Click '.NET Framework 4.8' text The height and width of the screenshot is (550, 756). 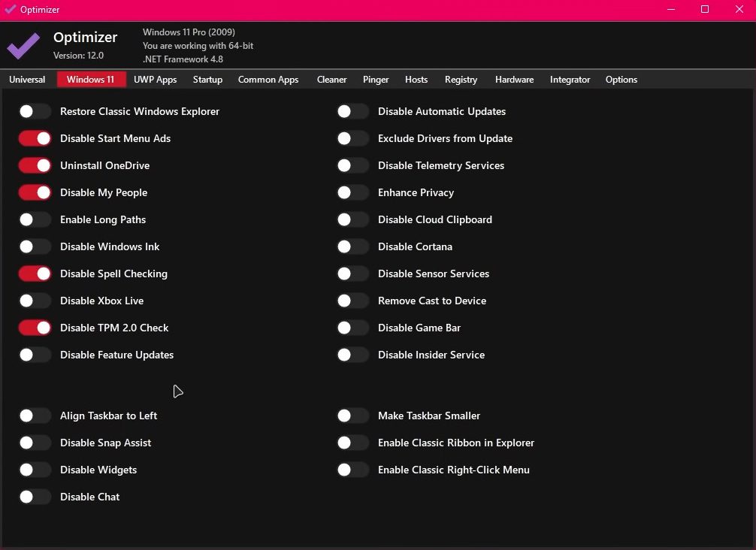click(183, 59)
